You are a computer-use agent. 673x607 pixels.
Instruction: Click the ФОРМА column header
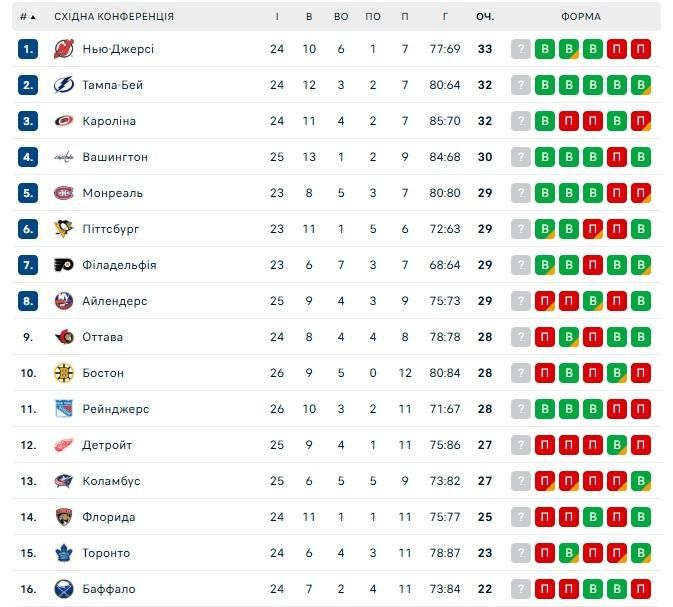click(x=581, y=17)
